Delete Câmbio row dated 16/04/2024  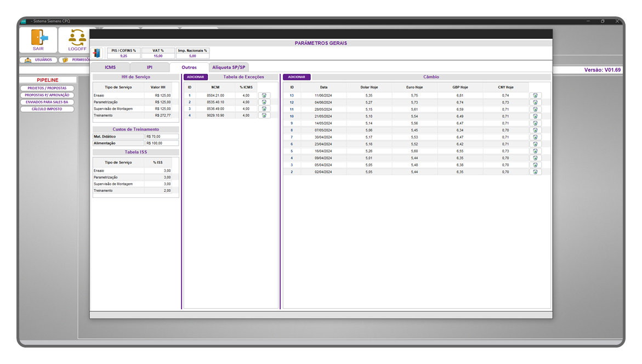535,151
